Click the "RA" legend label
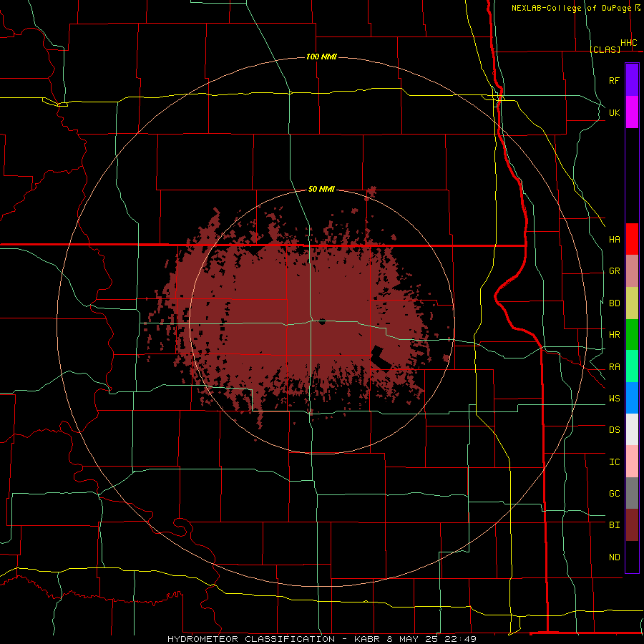The image size is (644, 644). (614, 366)
